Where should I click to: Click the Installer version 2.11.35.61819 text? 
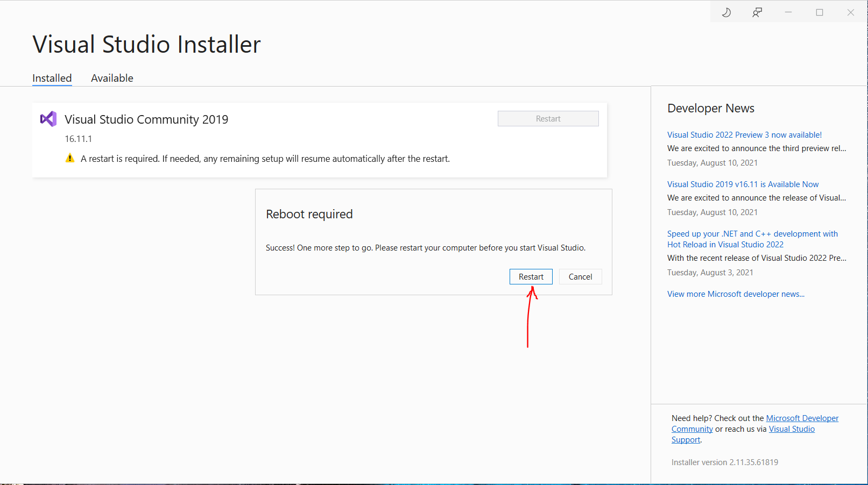click(725, 462)
